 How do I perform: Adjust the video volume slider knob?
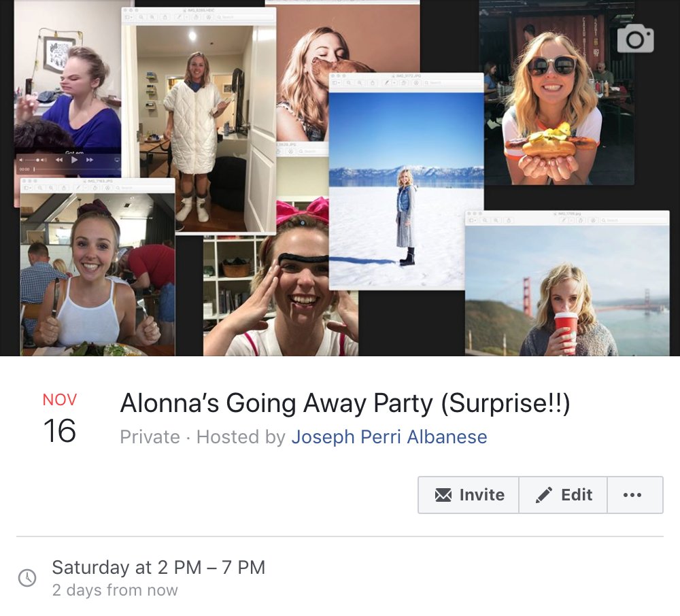(x=39, y=160)
